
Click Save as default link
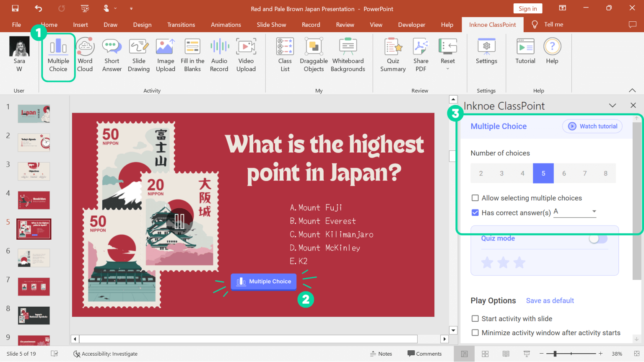tap(550, 300)
